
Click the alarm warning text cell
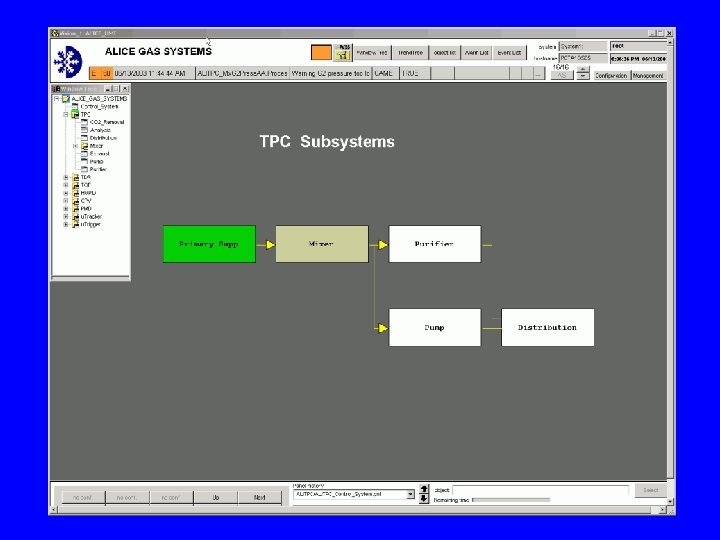(x=330, y=73)
